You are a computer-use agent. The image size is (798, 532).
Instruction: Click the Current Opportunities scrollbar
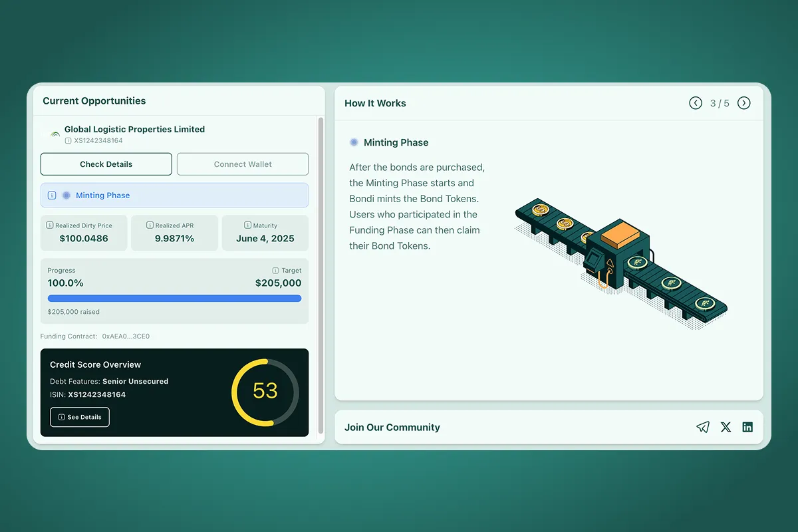321,276
